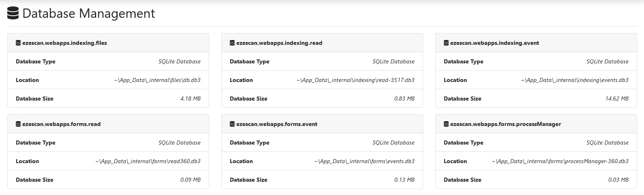Click the processManager-360.db3 location path

click(x=560, y=161)
